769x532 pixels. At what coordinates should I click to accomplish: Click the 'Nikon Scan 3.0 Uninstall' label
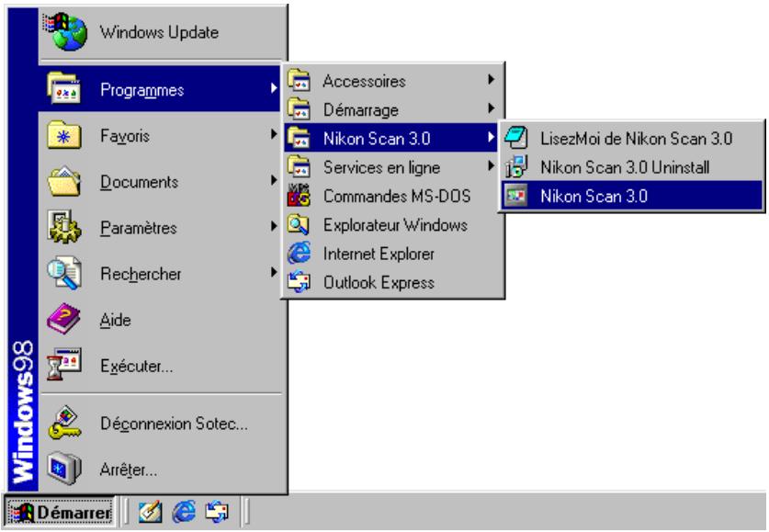click(625, 168)
